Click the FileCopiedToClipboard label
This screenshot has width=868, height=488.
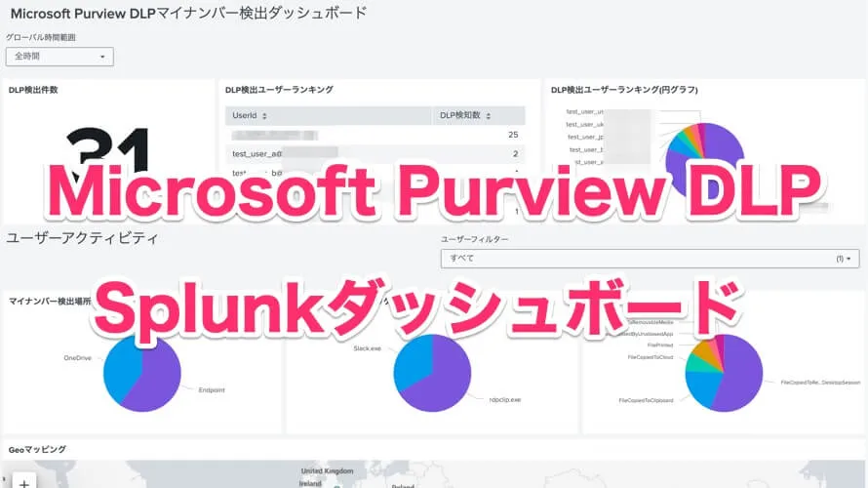646,400
